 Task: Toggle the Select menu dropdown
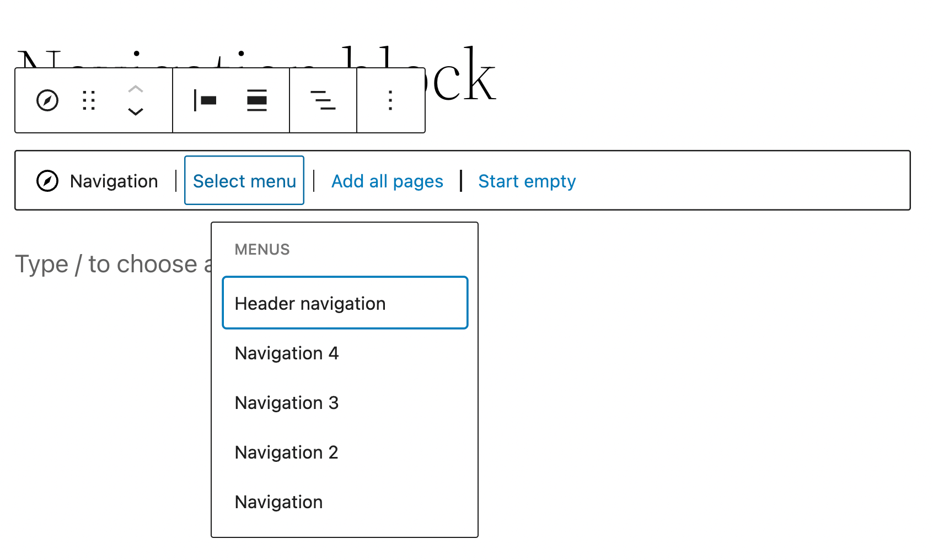(x=244, y=181)
